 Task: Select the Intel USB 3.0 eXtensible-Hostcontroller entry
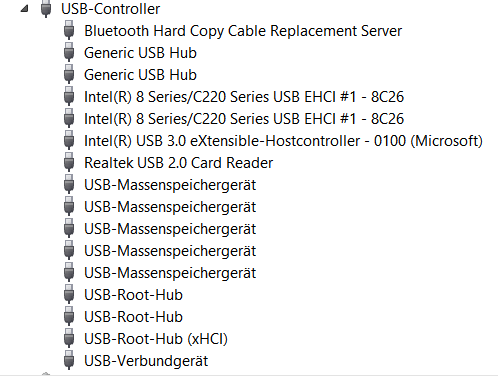pyautogui.click(x=283, y=141)
